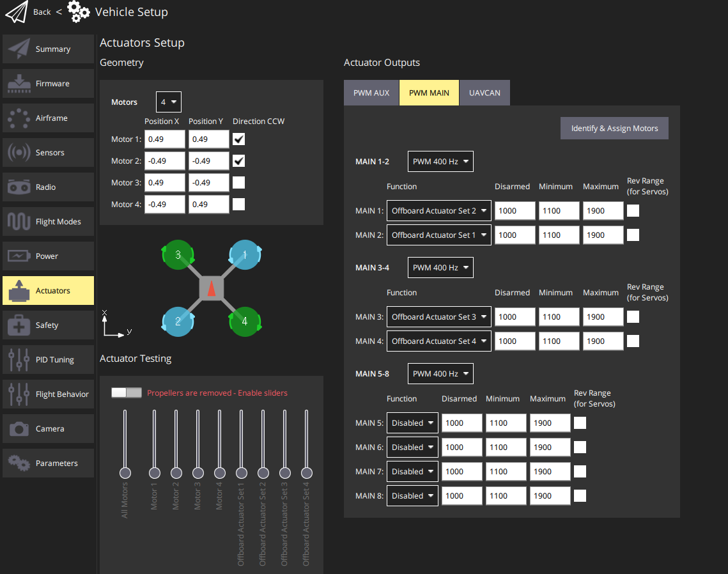
Task: Switch to the PWM AUX tab
Action: [x=371, y=93]
